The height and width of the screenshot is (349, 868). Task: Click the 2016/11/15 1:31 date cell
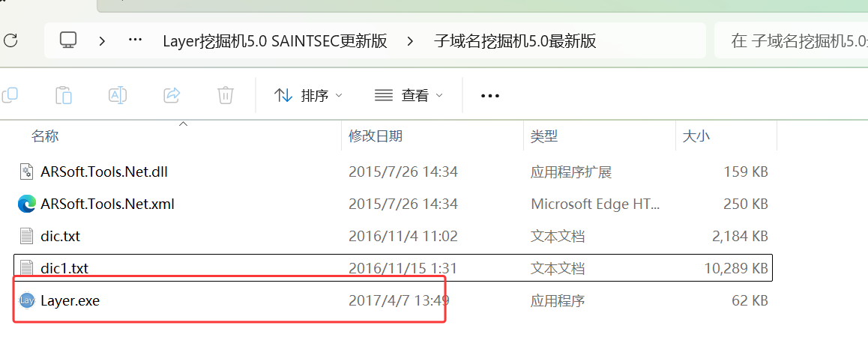(403, 268)
